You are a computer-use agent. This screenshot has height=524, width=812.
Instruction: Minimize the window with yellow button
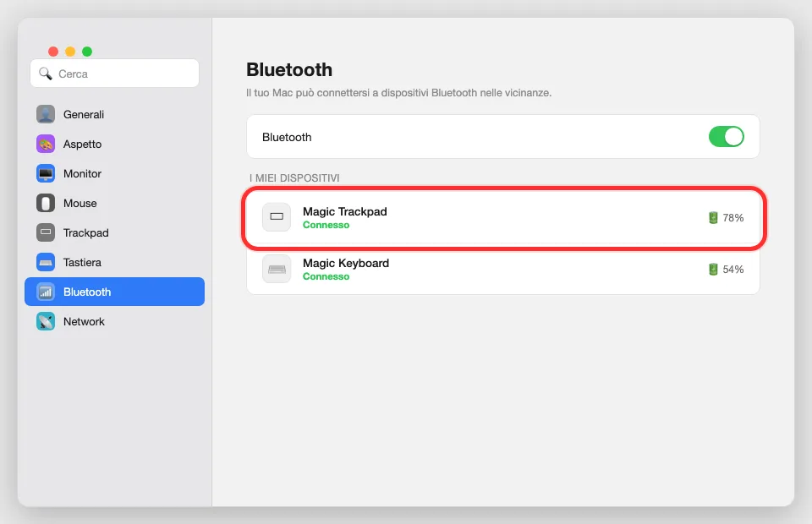coord(70,52)
